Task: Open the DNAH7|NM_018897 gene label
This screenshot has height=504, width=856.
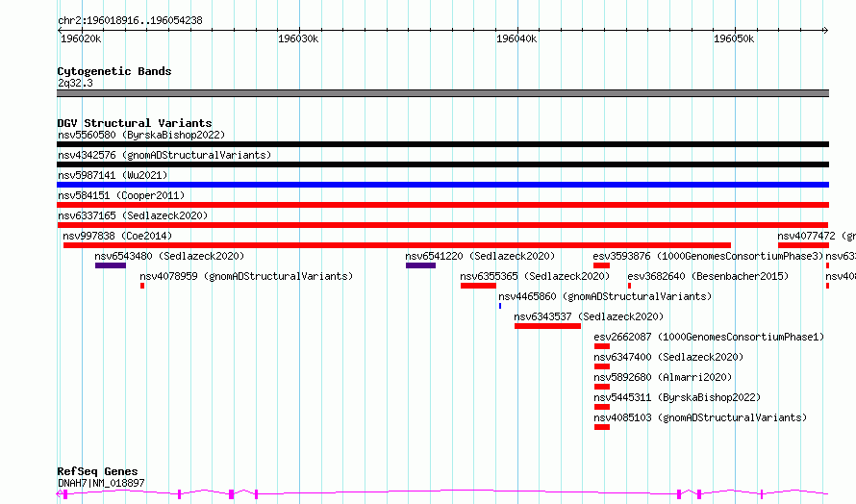Action: tap(101, 483)
